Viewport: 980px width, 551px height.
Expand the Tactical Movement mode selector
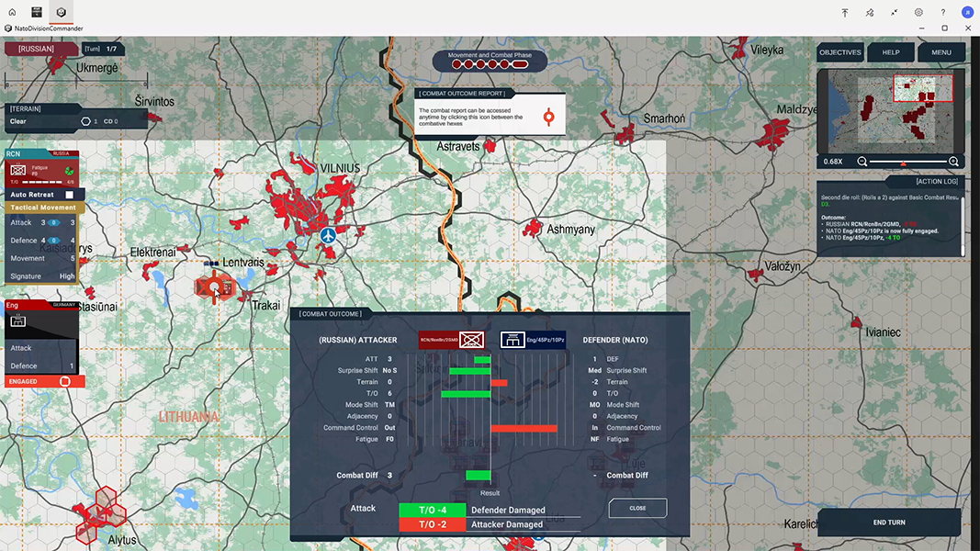(x=43, y=208)
